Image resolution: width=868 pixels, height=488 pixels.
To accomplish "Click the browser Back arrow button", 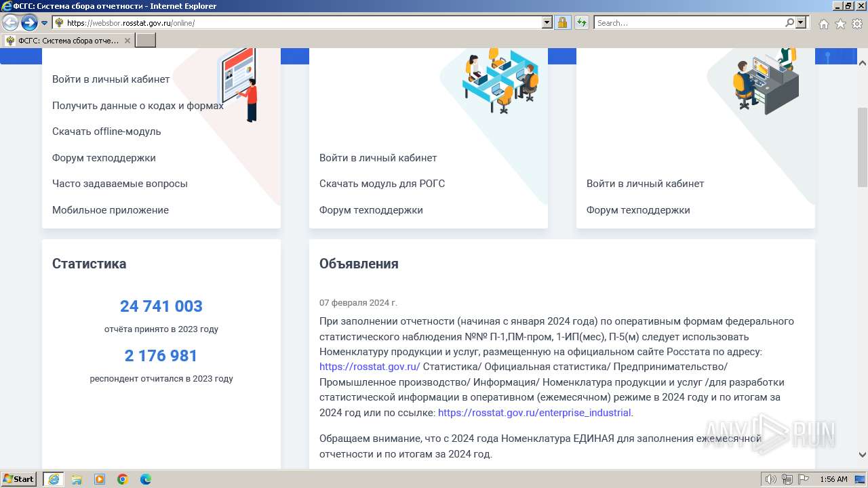I will pyautogui.click(x=11, y=23).
